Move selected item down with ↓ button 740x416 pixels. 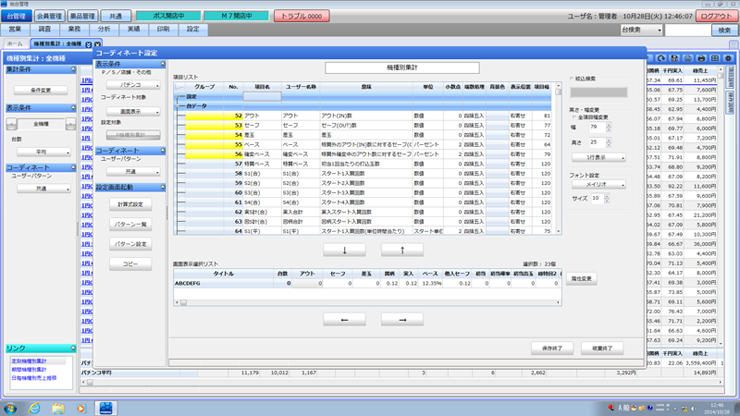coord(345,250)
